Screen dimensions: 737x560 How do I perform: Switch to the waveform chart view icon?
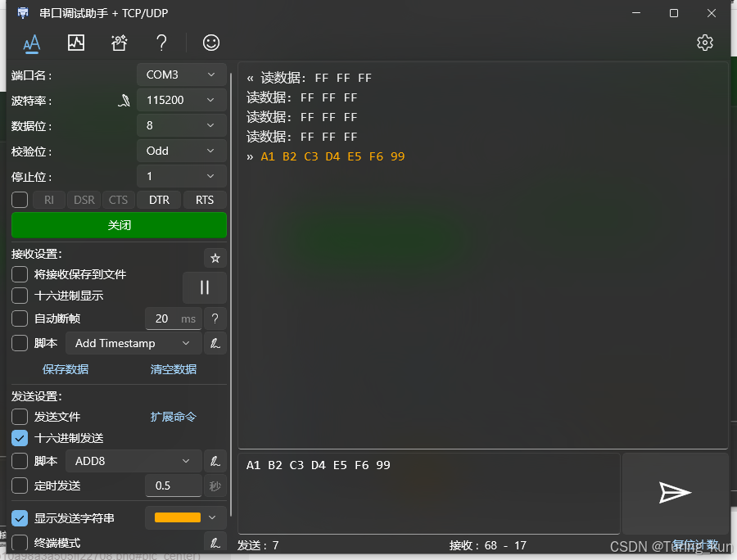(x=75, y=43)
